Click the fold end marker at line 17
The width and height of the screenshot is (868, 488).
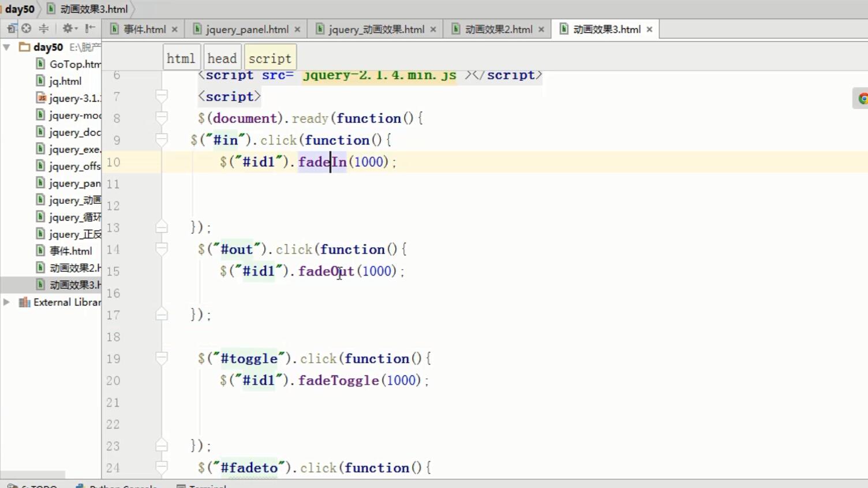click(162, 315)
